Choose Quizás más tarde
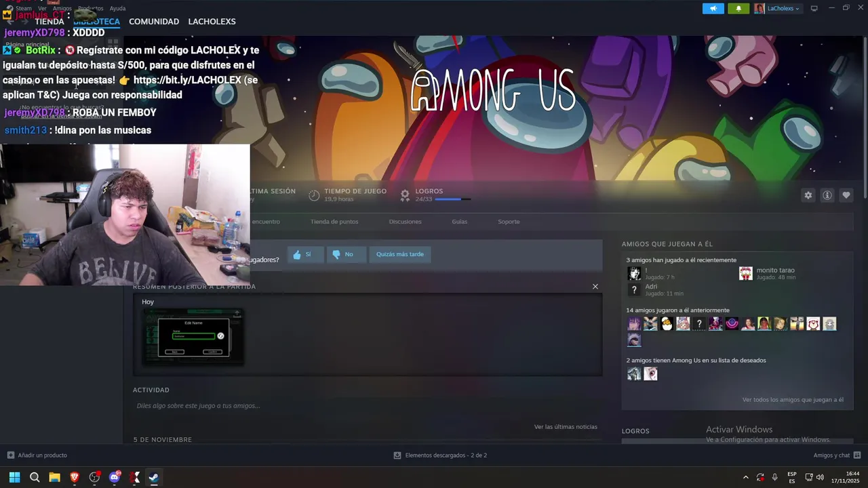The height and width of the screenshot is (488, 868). [400, 254]
